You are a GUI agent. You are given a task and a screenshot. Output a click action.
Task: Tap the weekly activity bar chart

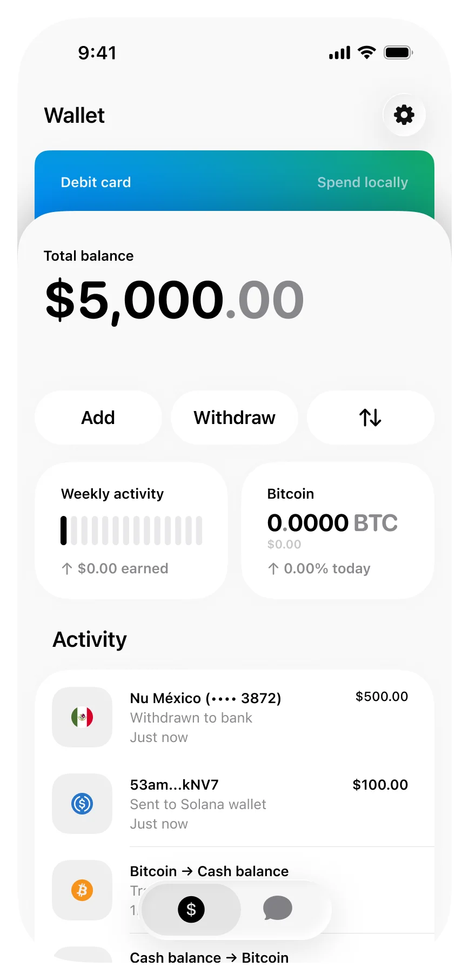(131, 531)
